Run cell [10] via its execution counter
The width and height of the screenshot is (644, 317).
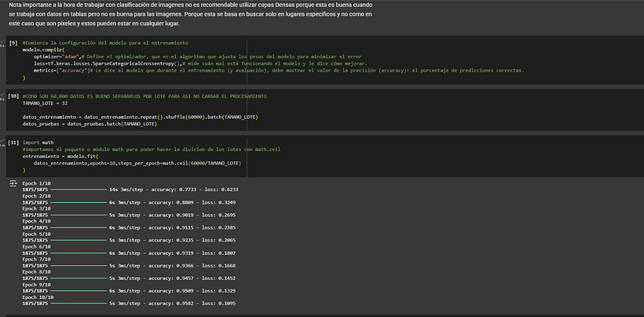tap(13, 96)
